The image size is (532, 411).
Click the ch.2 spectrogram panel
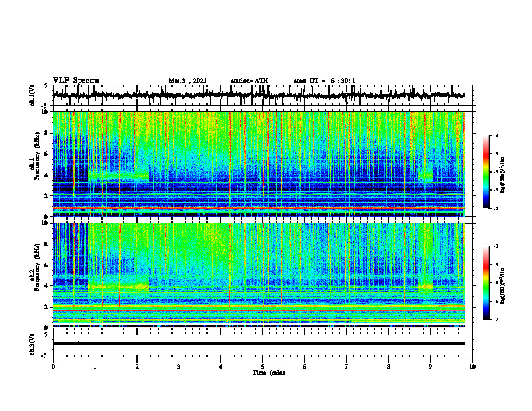click(259, 275)
